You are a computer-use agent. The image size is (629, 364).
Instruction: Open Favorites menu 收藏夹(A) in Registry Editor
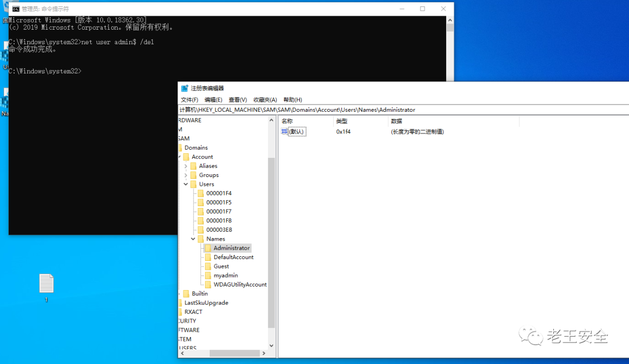[x=265, y=100]
